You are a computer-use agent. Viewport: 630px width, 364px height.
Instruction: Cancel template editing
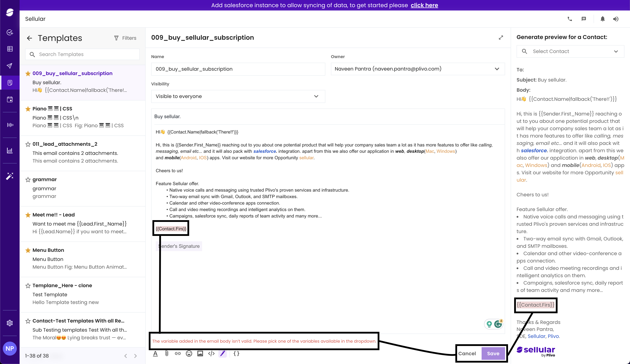click(x=467, y=353)
